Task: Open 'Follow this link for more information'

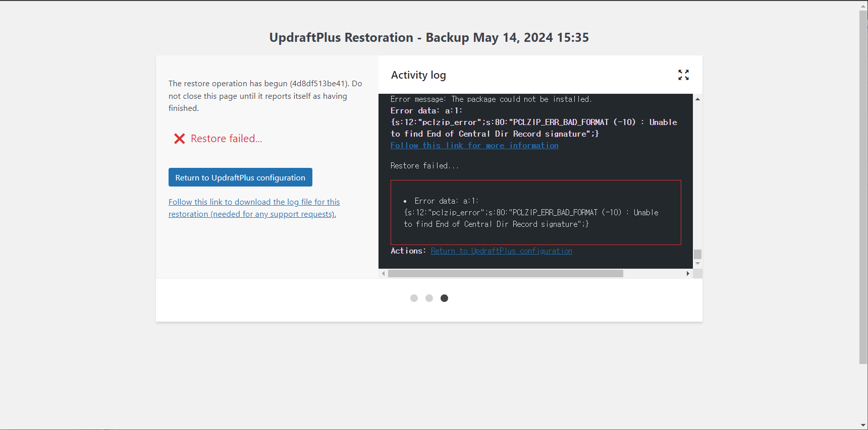Action: [474, 145]
